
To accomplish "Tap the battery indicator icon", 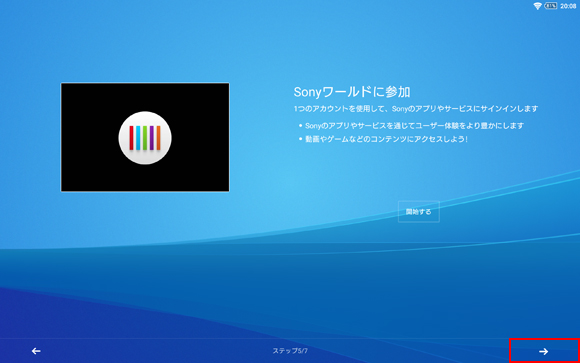I will (551, 6).
